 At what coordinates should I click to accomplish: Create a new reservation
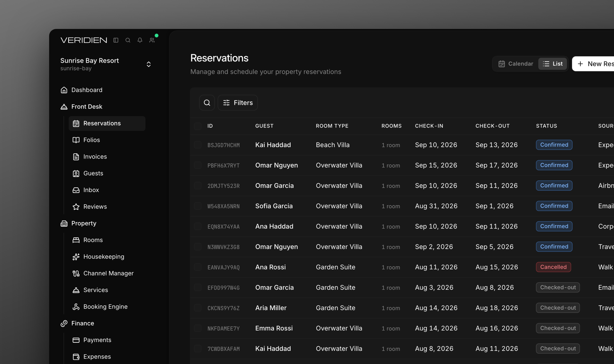(593, 64)
